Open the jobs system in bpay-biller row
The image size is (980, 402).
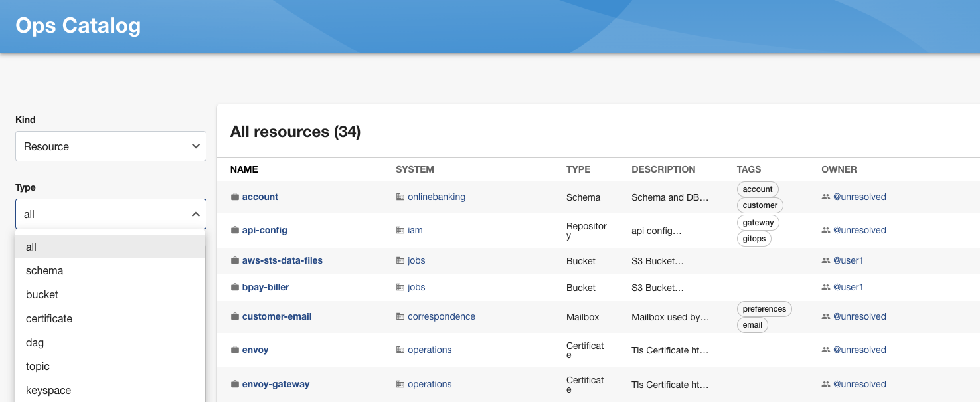point(416,287)
